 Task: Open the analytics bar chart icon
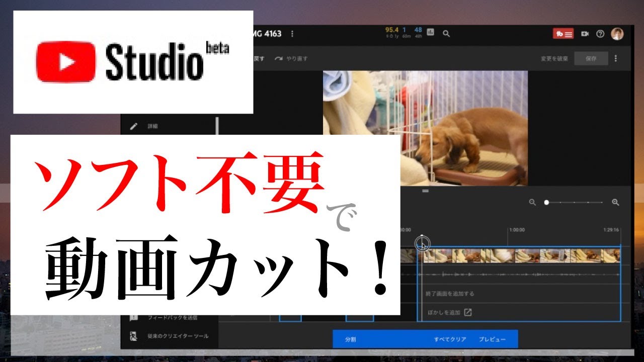click(x=430, y=32)
